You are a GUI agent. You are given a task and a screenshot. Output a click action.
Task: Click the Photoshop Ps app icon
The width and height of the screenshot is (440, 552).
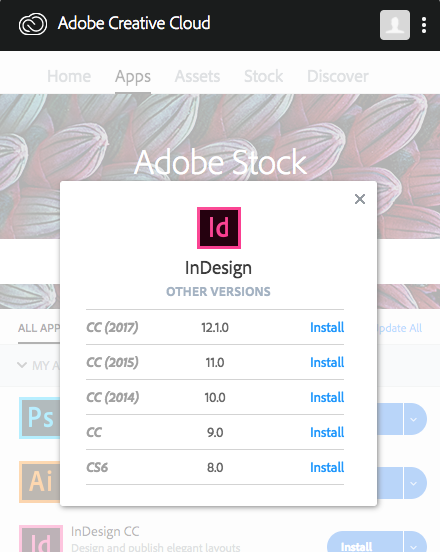tap(39, 418)
